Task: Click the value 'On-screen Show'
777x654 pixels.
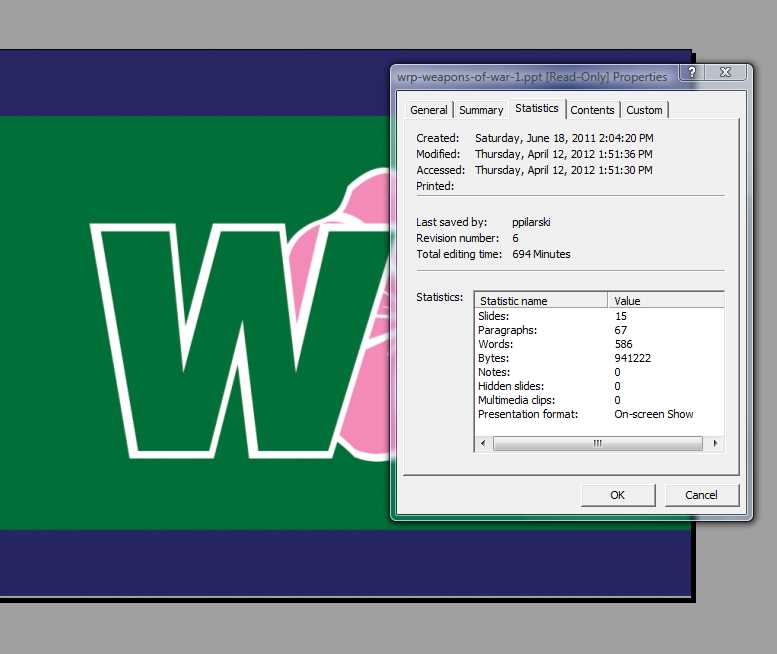Action: click(654, 414)
